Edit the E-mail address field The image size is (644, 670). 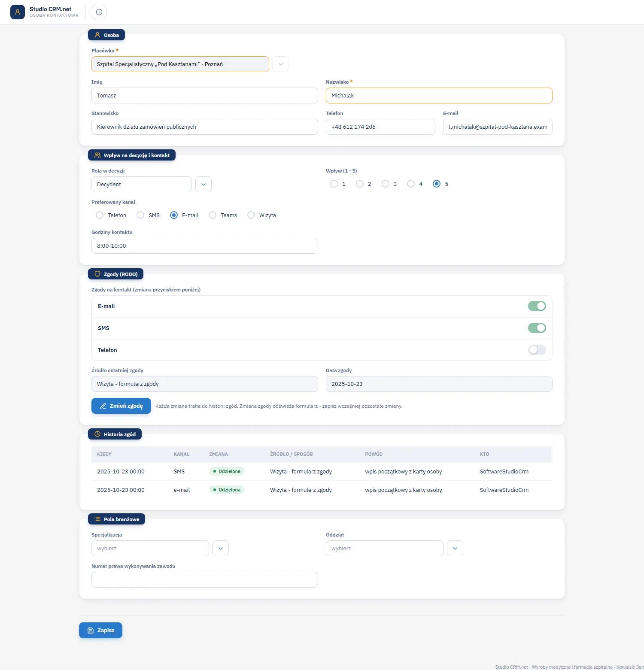(498, 127)
